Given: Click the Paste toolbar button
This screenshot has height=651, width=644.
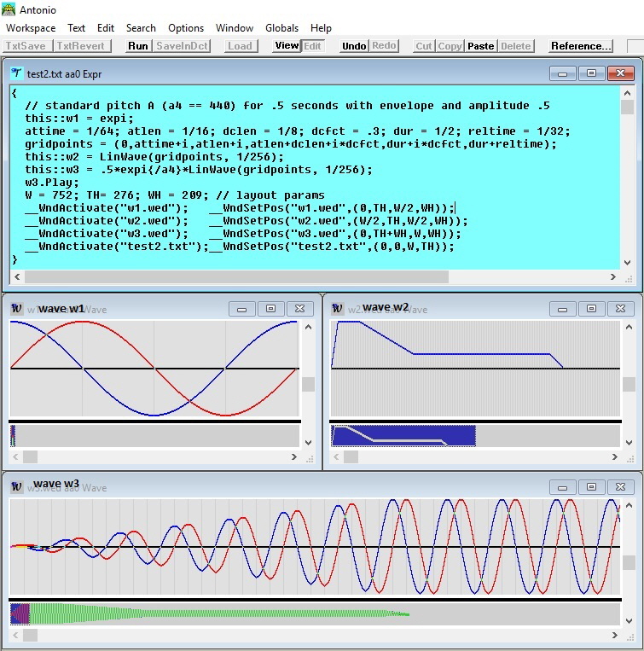Looking at the screenshot, I should (480, 46).
